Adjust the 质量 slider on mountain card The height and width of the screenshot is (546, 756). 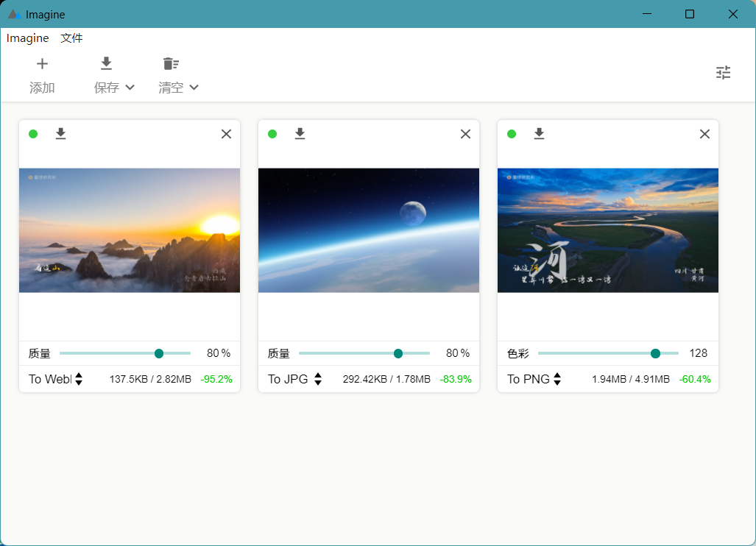tap(125, 353)
